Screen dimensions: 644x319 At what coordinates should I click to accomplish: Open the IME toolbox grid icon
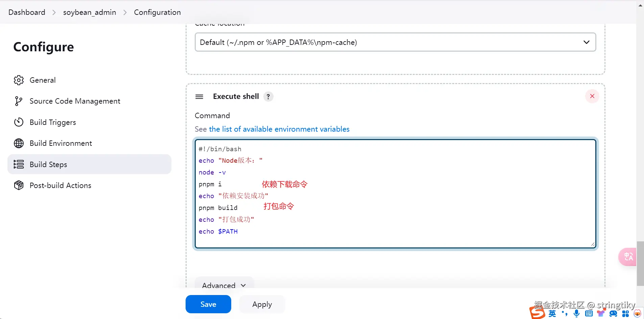pos(625,314)
